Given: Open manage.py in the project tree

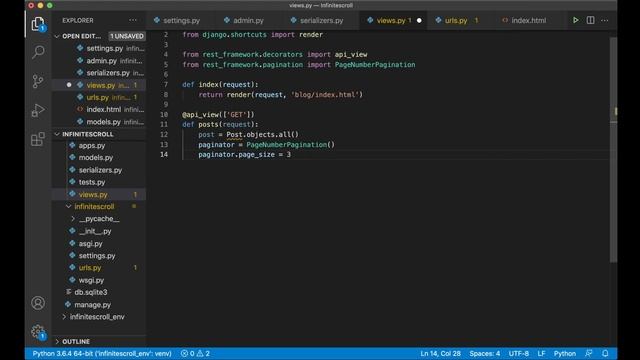Looking at the screenshot, I should point(99,304).
